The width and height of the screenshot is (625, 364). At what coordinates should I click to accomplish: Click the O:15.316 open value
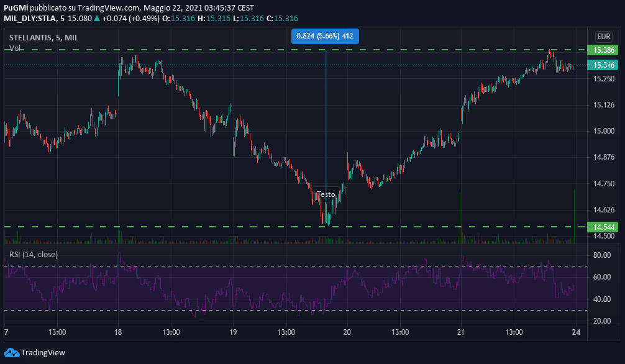[178, 19]
